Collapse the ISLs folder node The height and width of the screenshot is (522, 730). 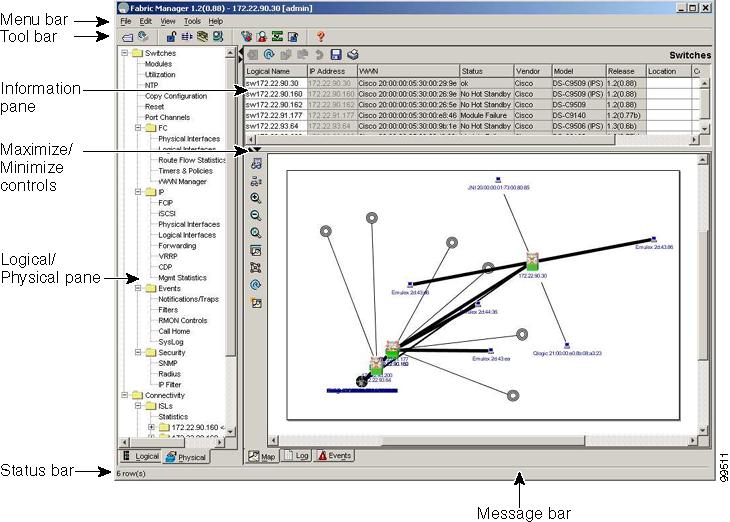138,406
